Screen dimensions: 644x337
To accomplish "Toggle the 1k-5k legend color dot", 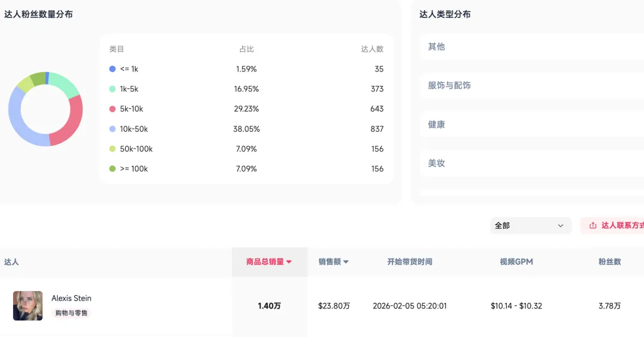I will (x=112, y=89).
